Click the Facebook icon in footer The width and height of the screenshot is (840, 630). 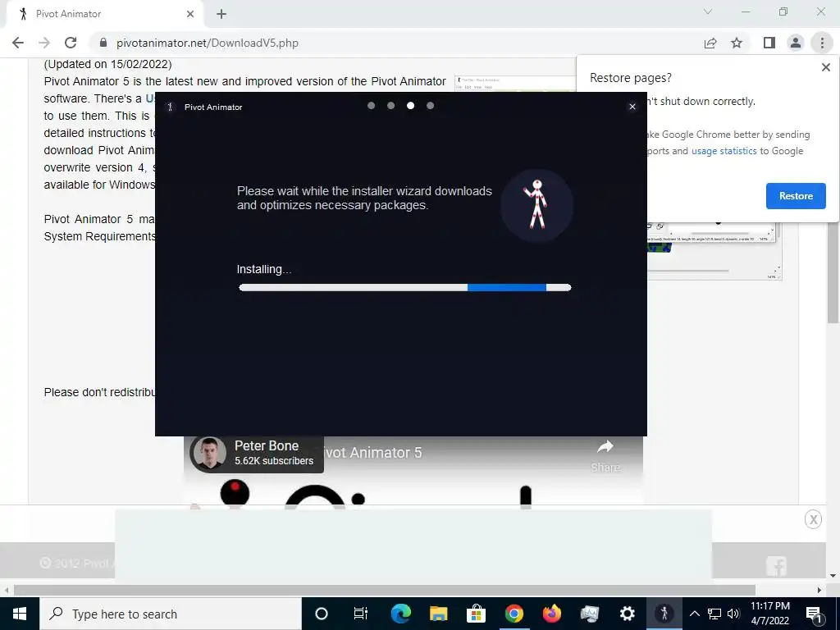[776, 567]
